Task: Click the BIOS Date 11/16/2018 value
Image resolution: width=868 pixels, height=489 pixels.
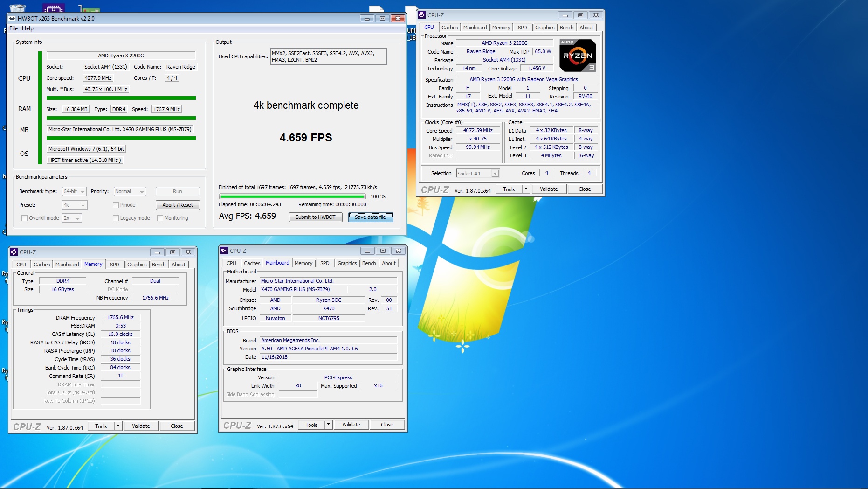Action: pyautogui.click(x=329, y=357)
